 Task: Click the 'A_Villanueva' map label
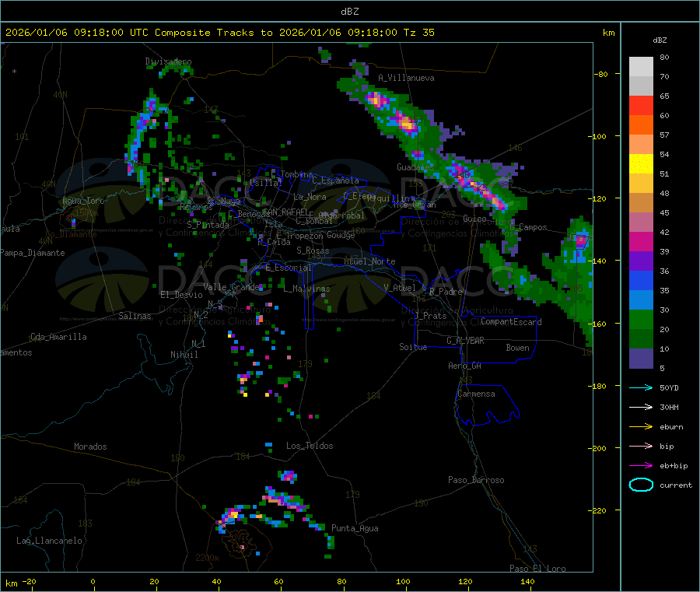(406, 78)
